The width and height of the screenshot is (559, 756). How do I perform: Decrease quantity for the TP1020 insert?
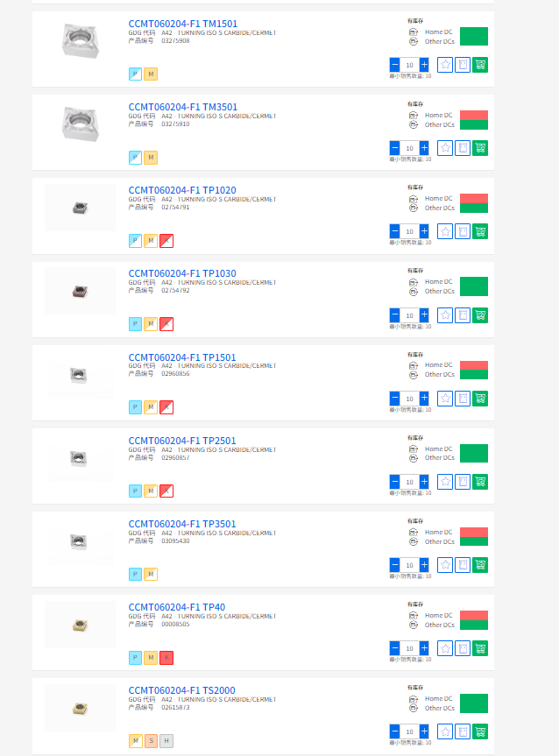pos(394,231)
